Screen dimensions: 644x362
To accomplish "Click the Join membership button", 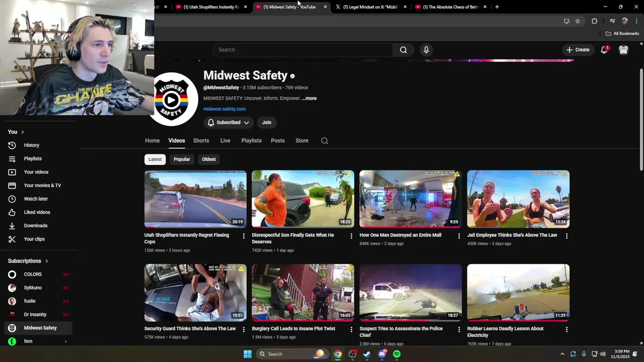I will 267,123.
